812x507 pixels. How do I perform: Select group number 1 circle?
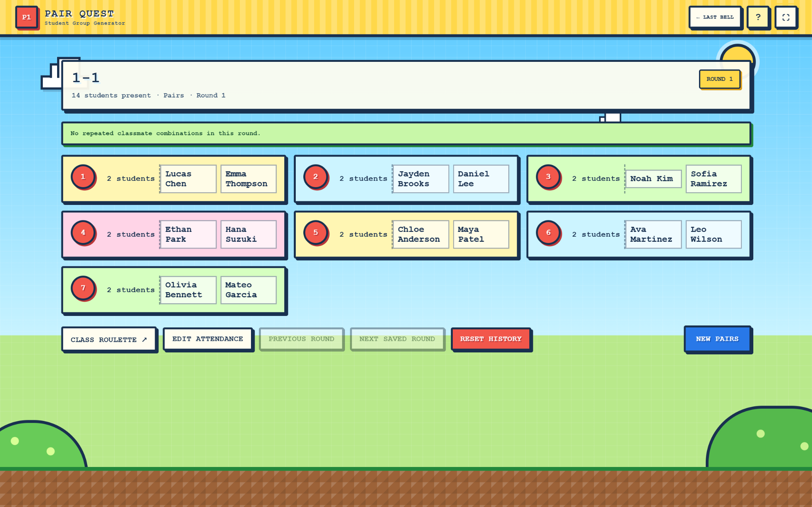[83, 176]
